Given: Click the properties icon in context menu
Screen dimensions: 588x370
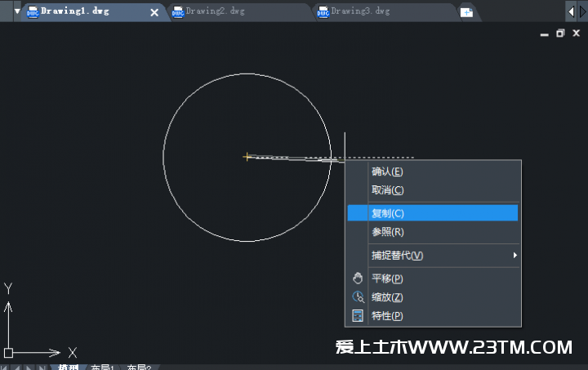Looking at the screenshot, I should coord(357,316).
